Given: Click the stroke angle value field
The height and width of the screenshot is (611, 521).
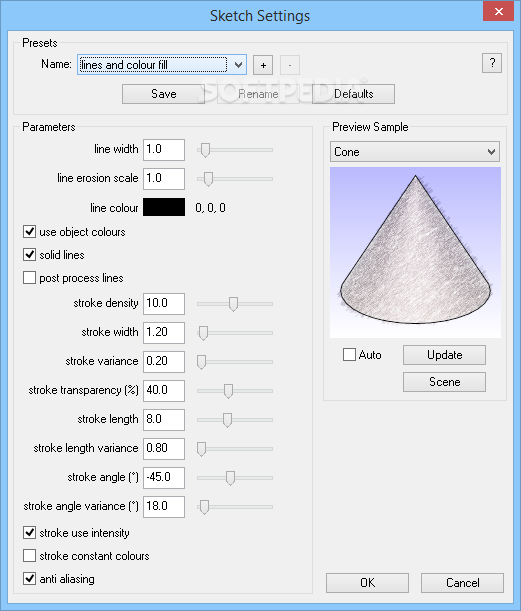Looking at the screenshot, I should 164,477.
